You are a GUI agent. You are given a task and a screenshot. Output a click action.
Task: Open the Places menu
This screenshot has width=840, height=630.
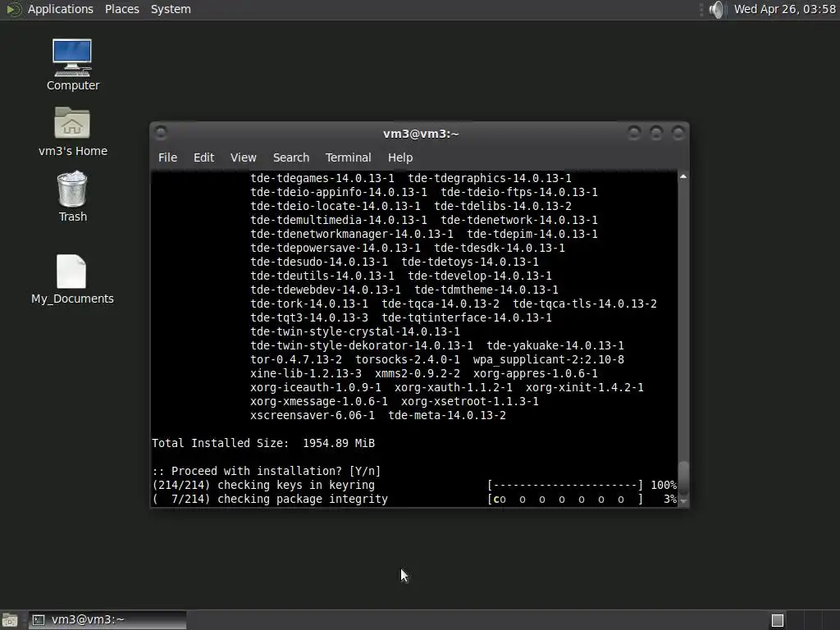[122, 9]
